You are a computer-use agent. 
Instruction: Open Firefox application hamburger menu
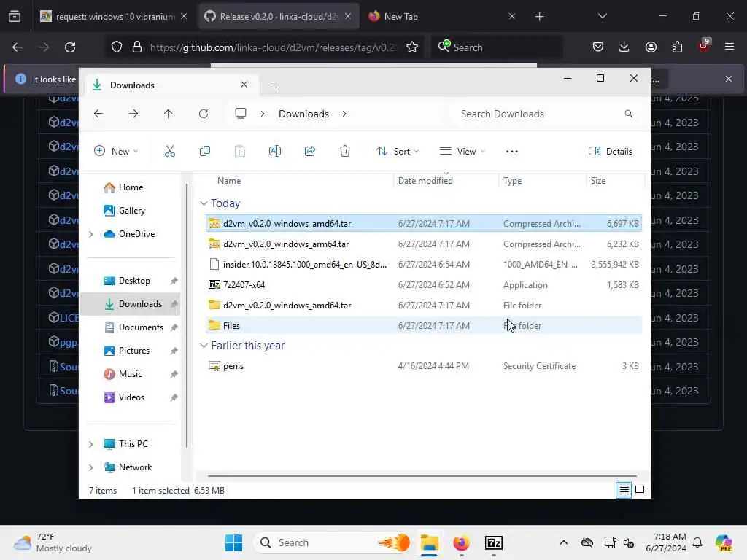coord(729,47)
